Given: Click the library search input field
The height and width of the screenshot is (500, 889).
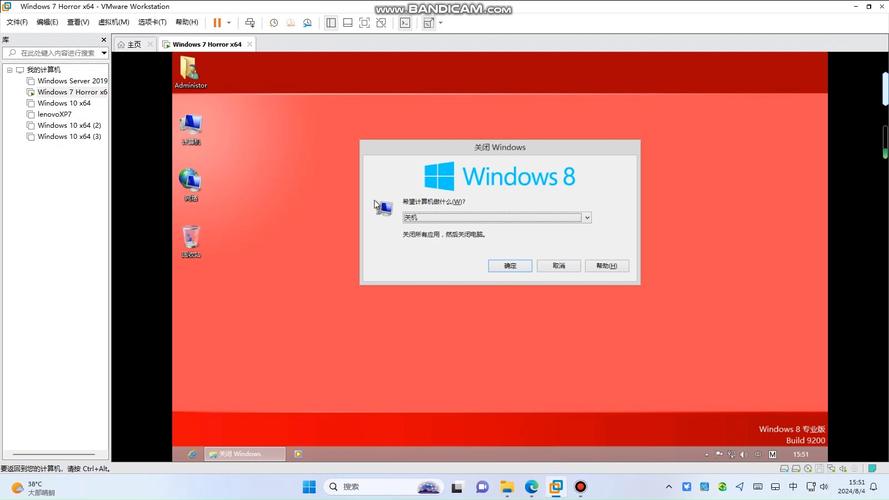Looking at the screenshot, I should coord(53,53).
